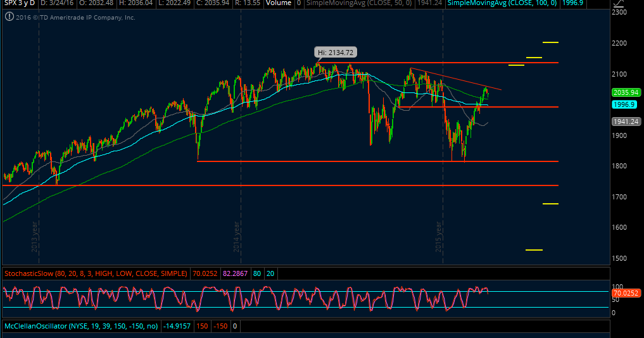The width and height of the screenshot is (644, 338).
Task: Select the descending red trendline drawing
Action: pos(456,78)
